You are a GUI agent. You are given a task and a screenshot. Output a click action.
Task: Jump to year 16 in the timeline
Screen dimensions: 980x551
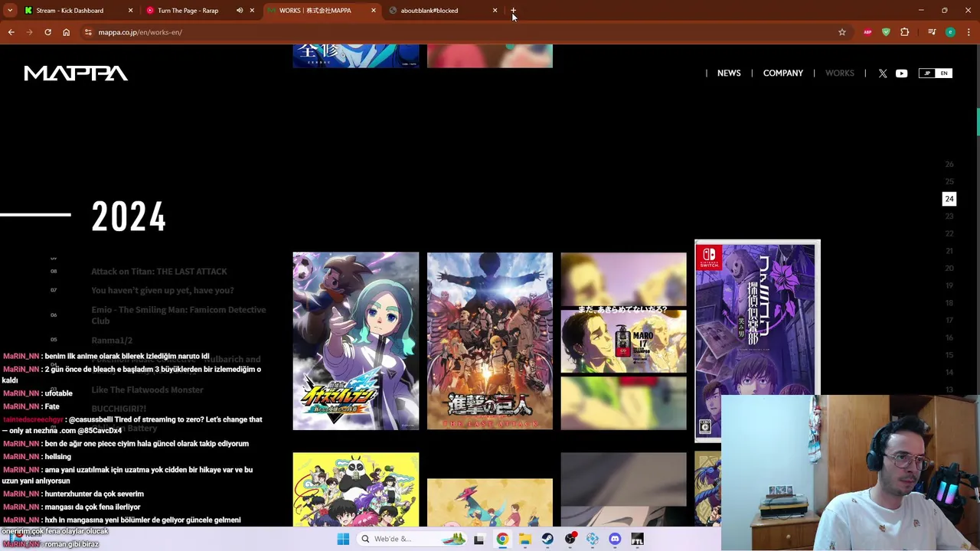pyautogui.click(x=949, y=338)
